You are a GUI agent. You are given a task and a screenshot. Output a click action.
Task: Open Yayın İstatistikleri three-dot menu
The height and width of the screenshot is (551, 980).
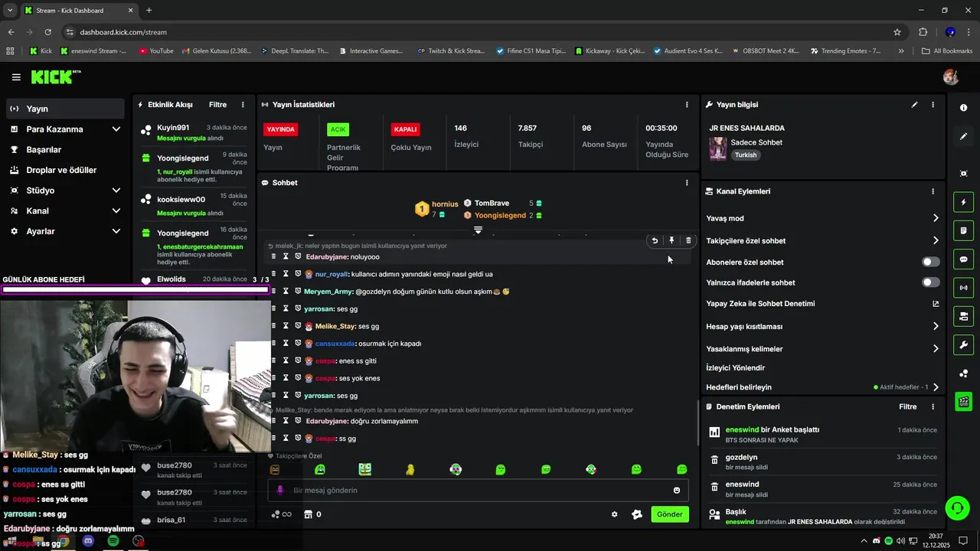coord(687,105)
